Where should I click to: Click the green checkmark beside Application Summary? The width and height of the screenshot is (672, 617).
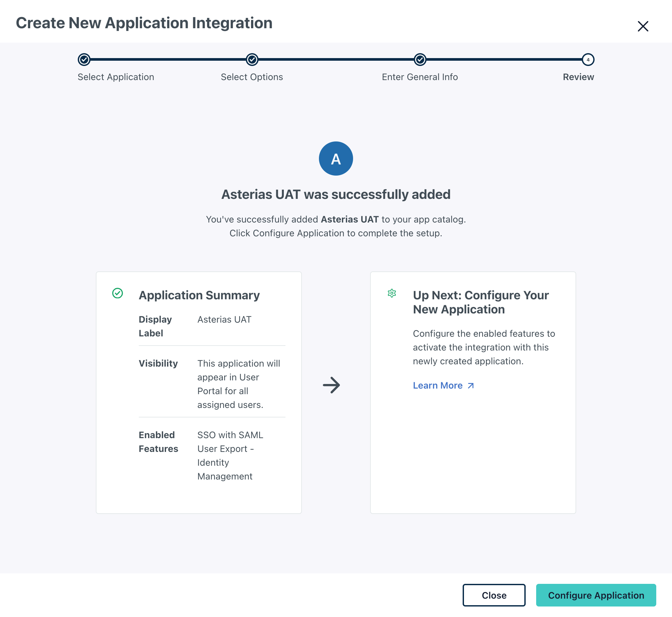click(x=117, y=293)
